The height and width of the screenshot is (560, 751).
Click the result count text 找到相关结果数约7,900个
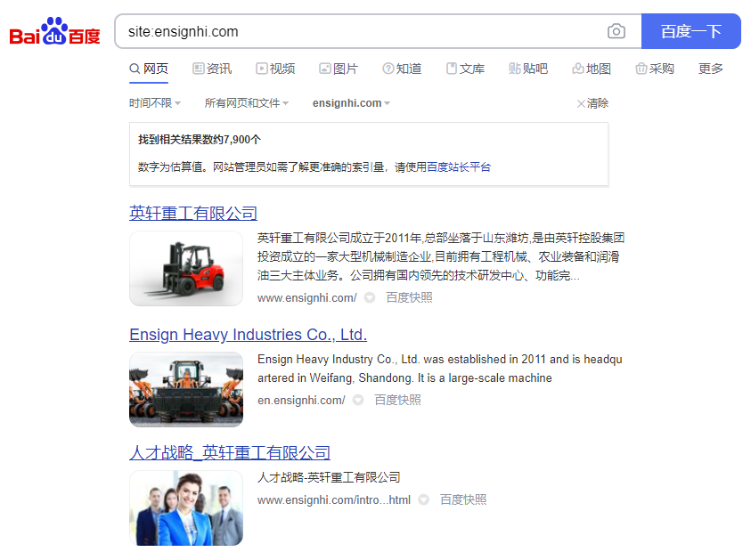point(200,140)
